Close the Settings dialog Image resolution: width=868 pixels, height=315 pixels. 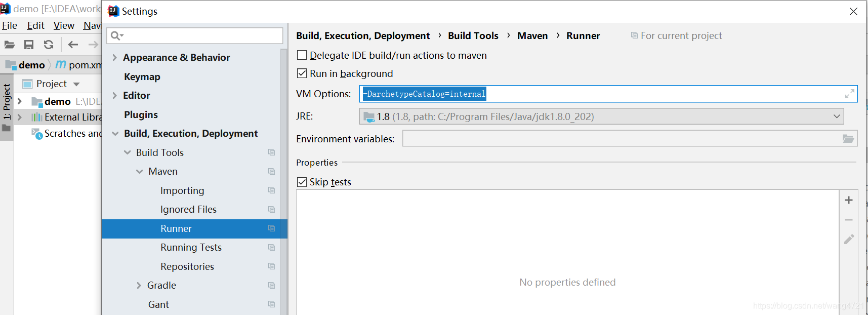click(x=853, y=11)
